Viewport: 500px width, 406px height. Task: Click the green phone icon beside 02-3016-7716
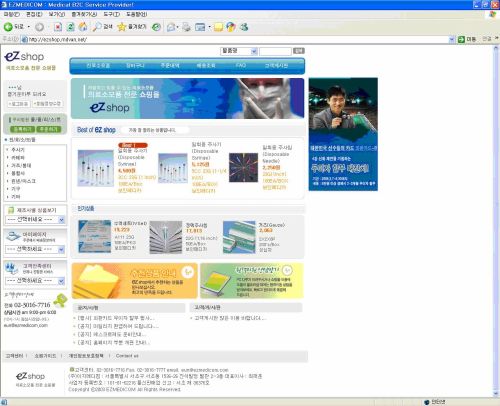(60, 300)
